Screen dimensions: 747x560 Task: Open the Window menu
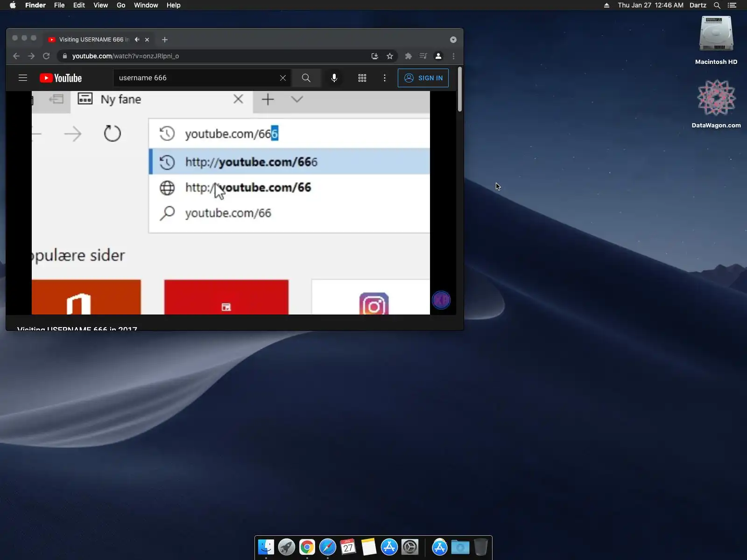tap(146, 5)
